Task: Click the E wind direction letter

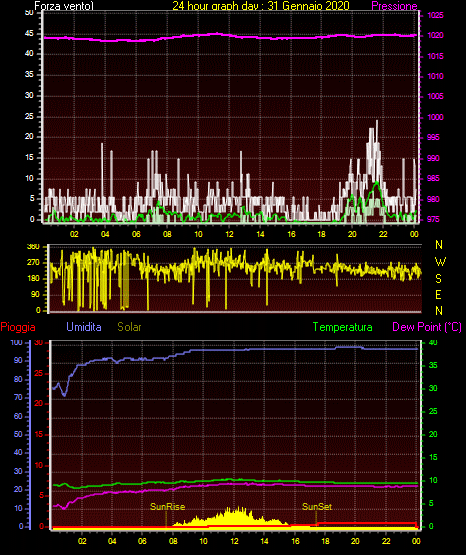Action: [x=438, y=294]
